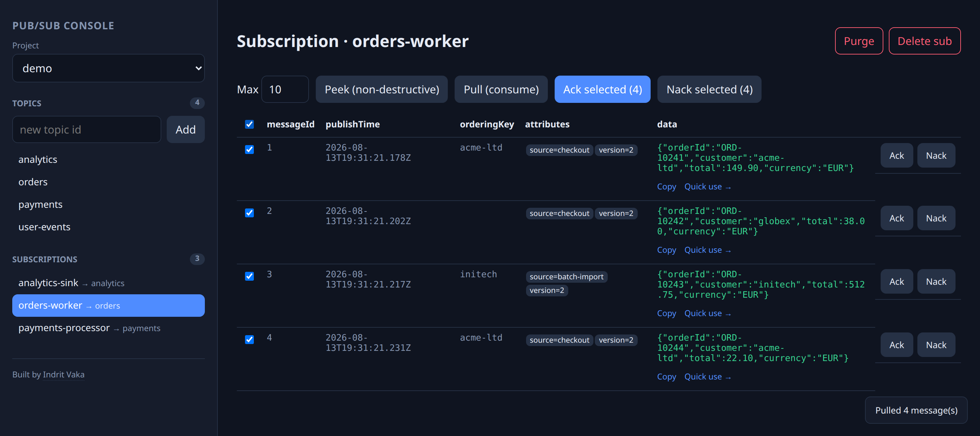Click the PUB/SUB CONSOLE title
The image size is (980, 436).
tap(63, 26)
